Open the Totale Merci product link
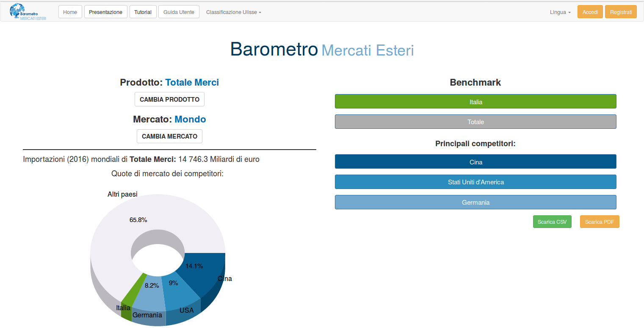This screenshot has width=644, height=328. (192, 82)
